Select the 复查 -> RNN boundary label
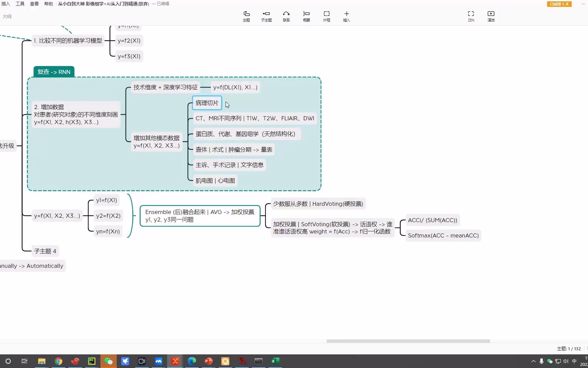The image size is (588, 368). click(x=54, y=72)
